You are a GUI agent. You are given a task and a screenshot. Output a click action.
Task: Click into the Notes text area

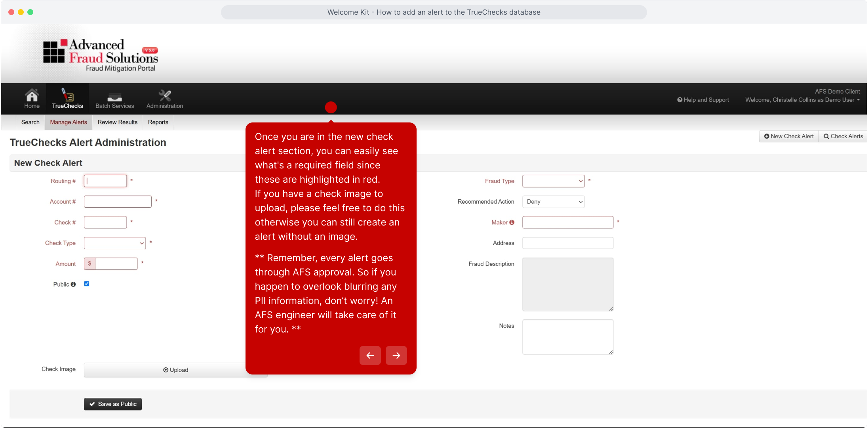(568, 337)
